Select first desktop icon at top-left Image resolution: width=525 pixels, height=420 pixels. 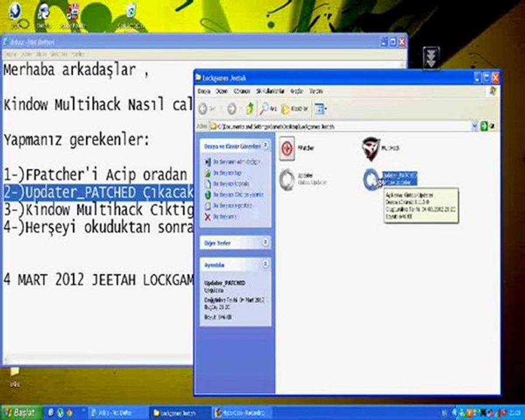[15, 15]
